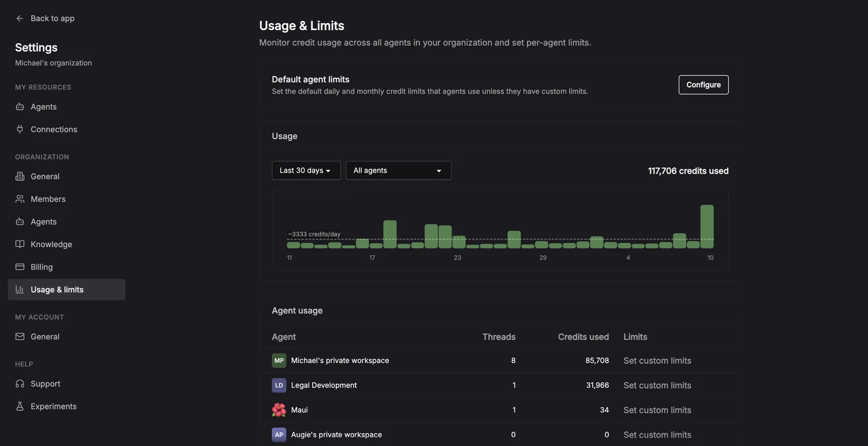Screen dimensions: 868x446
Task: Click the Agents robot icon under Organization
Action: (x=20, y=222)
